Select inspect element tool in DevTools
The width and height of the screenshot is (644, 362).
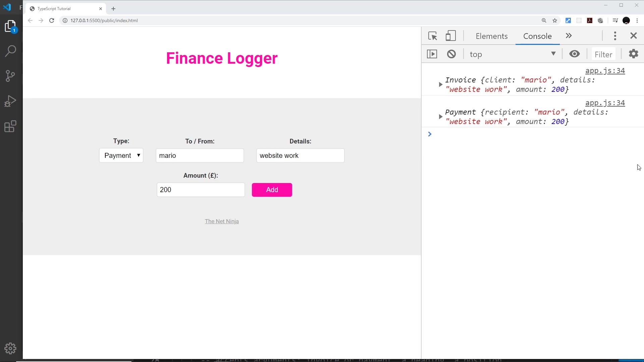[x=433, y=36]
